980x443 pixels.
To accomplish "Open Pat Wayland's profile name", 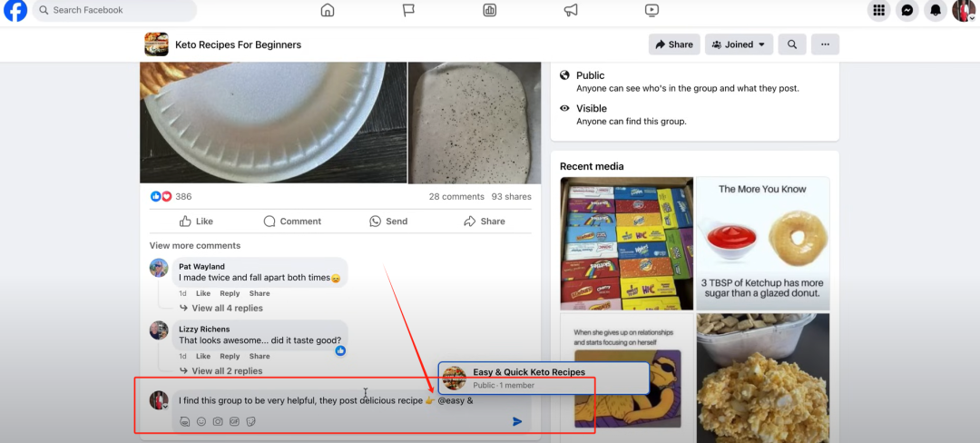I will click(x=201, y=266).
